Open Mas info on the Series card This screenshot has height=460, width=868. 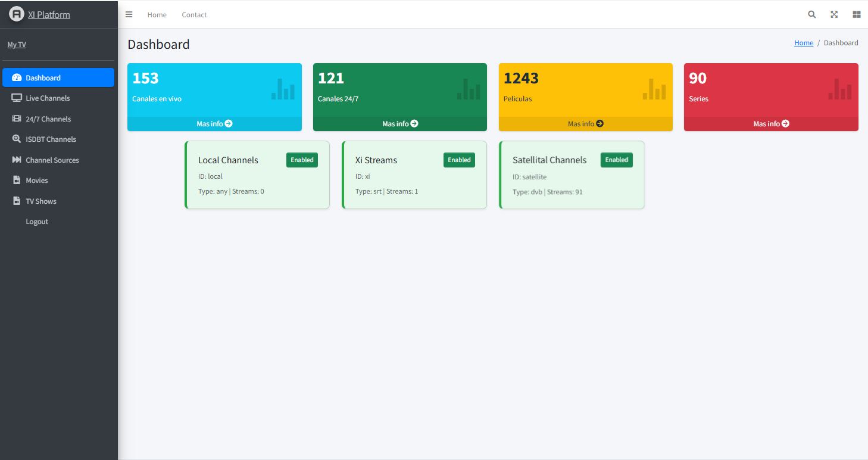pyautogui.click(x=771, y=124)
